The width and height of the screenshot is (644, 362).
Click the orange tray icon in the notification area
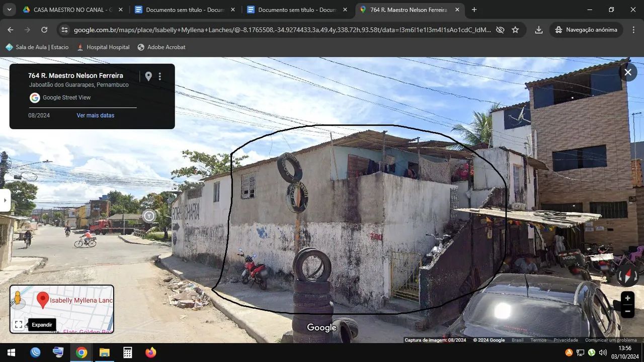click(x=569, y=352)
